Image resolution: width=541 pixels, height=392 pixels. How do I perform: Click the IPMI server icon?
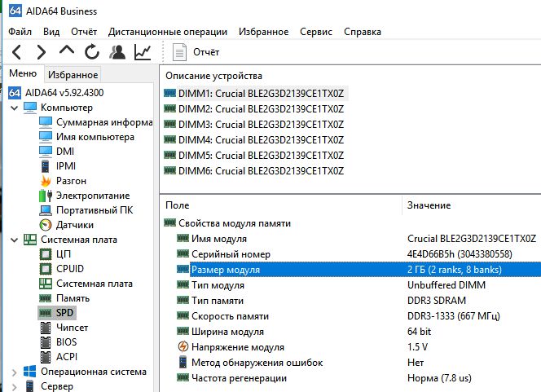[x=45, y=166]
